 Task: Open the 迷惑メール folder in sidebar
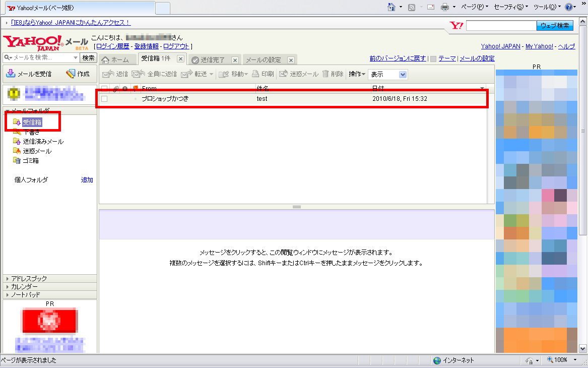point(37,151)
